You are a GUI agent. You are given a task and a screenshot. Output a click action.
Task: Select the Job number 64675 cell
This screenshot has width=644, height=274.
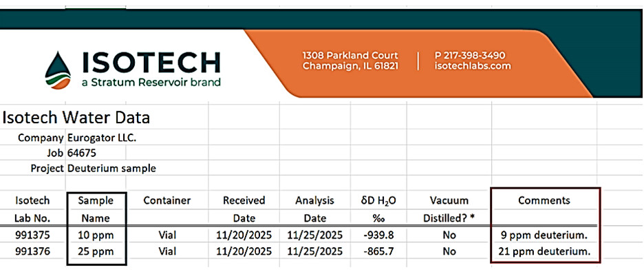pyautogui.click(x=81, y=154)
